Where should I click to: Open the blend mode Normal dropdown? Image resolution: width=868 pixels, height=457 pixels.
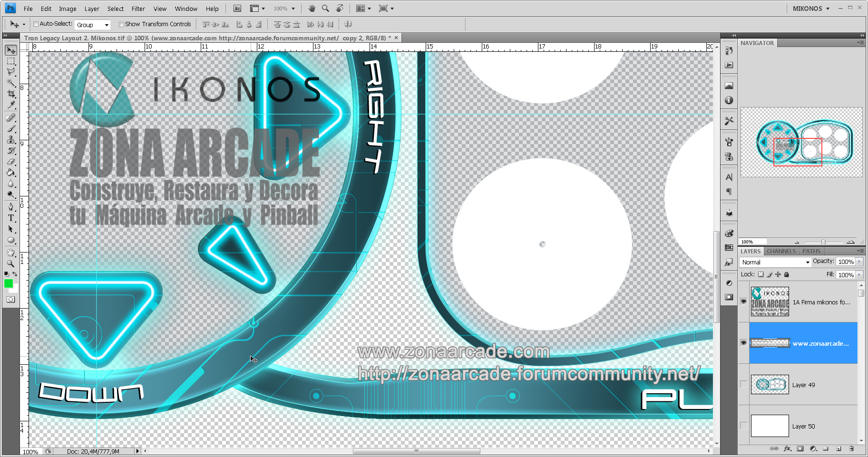[775, 262]
